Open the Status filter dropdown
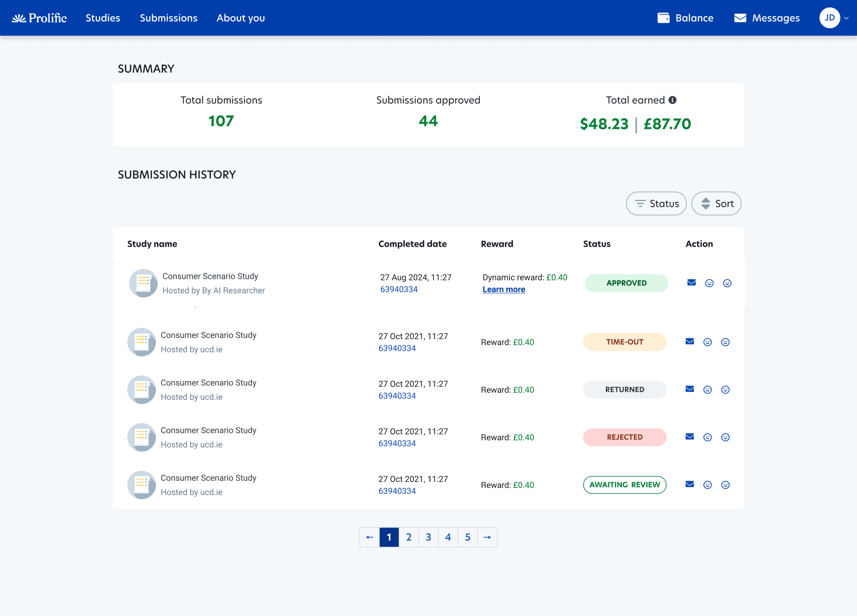857x616 pixels. (x=656, y=203)
